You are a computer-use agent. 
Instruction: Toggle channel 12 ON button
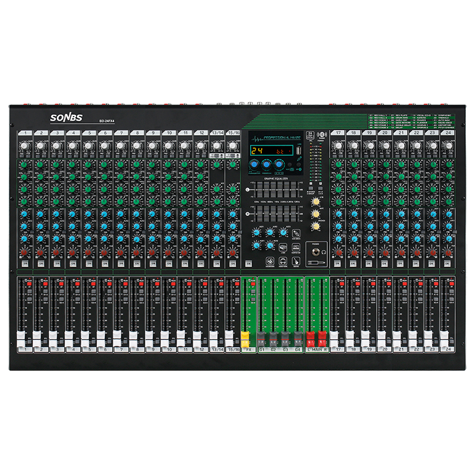pyautogui.click(x=201, y=262)
